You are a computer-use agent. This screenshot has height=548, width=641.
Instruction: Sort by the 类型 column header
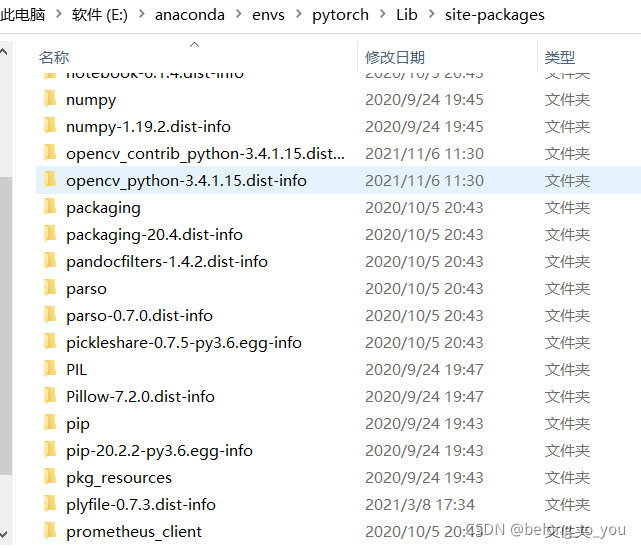560,57
